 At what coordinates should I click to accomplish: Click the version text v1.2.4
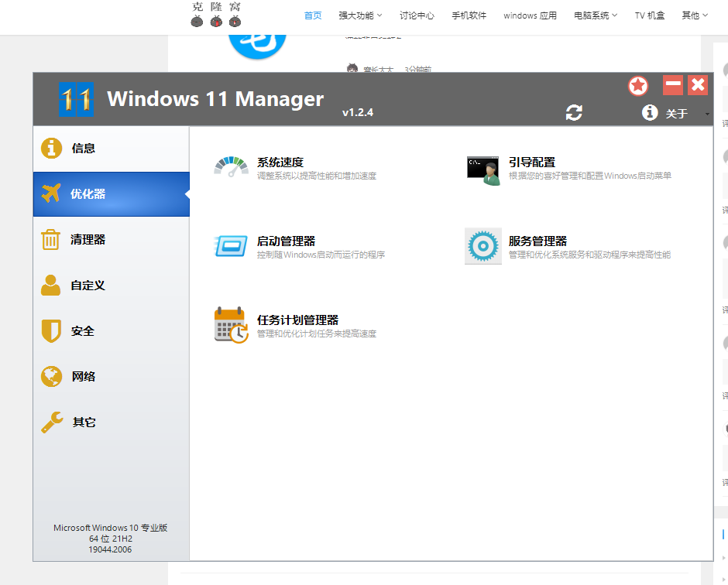[x=358, y=112]
